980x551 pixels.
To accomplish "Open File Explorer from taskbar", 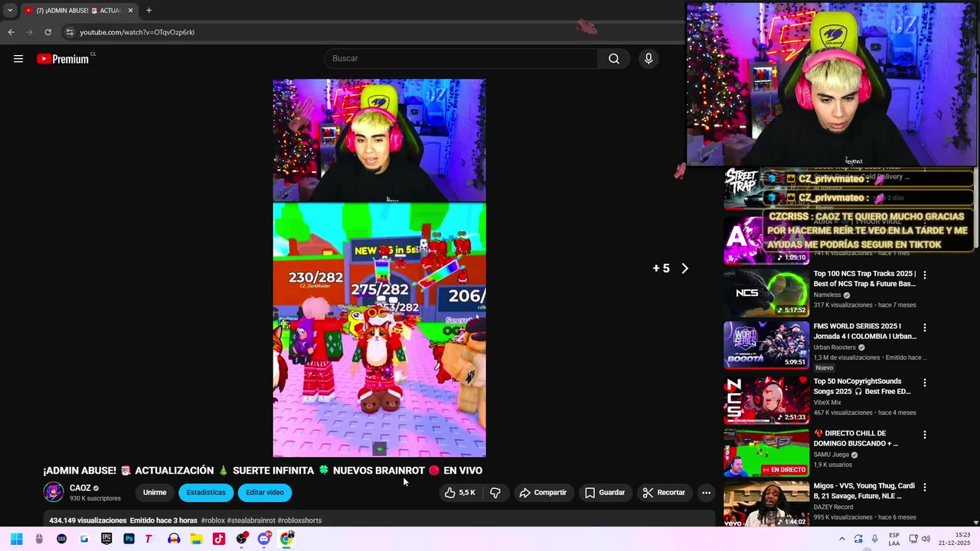I will point(196,539).
